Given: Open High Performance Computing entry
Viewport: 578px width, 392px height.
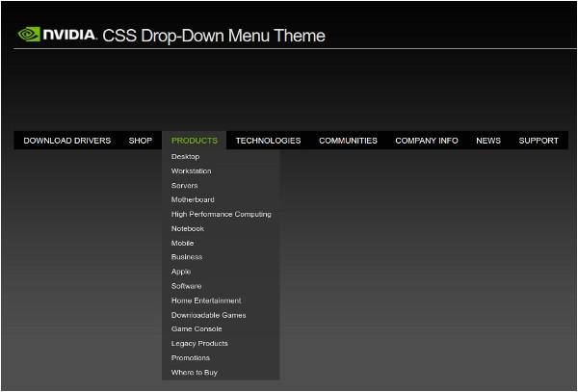Looking at the screenshot, I should (221, 214).
